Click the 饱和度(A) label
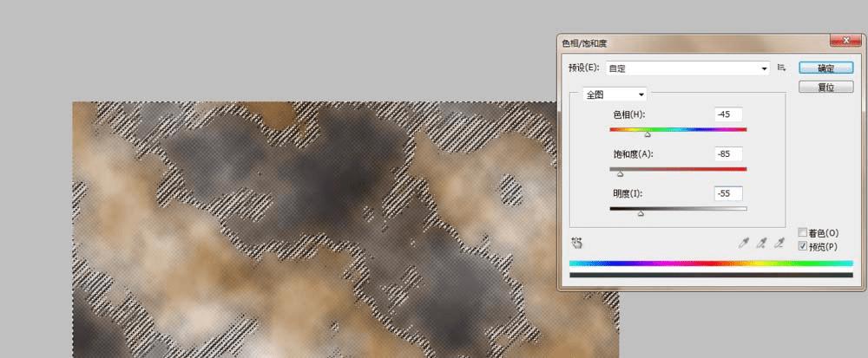This screenshot has width=868, height=358. pyautogui.click(x=634, y=154)
